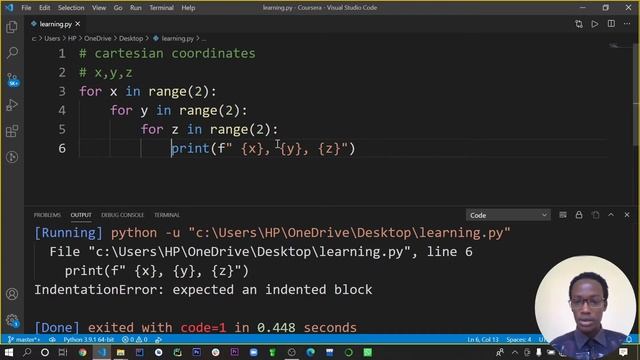Open the Code output channel dropdown
This screenshot has width=640, height=360.
508,215
